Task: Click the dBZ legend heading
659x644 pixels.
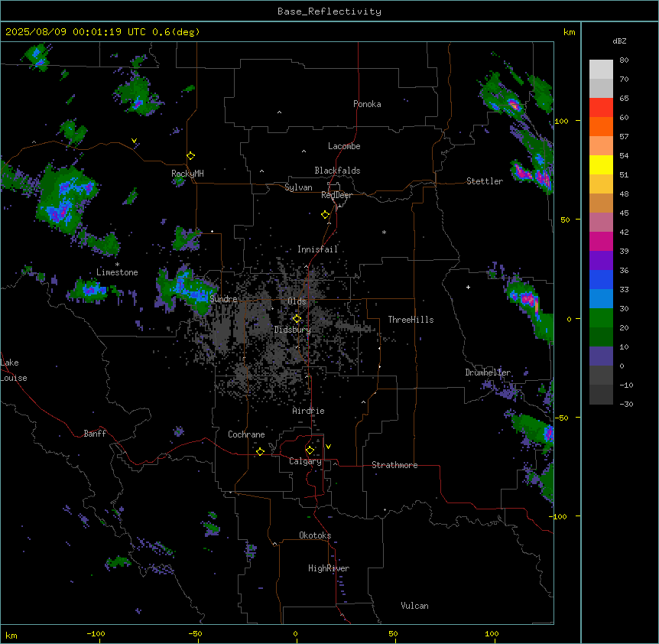Action: [x=619, y=41]
